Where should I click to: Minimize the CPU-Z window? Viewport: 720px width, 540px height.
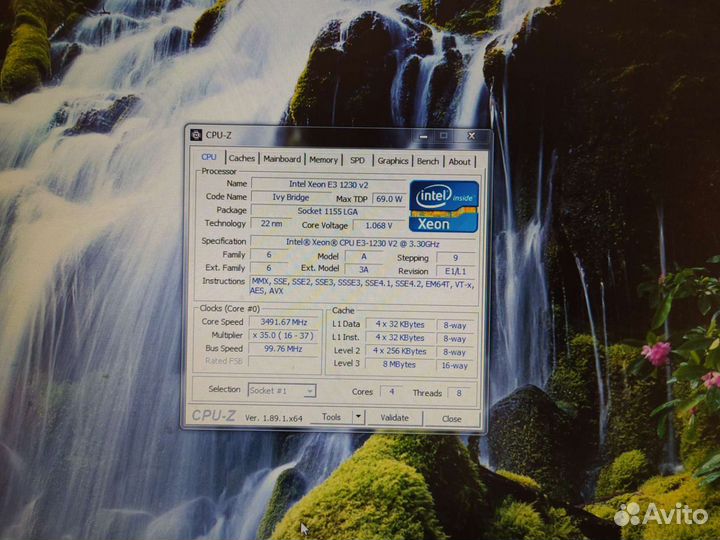pyautogui.click(x=423, y=136)
